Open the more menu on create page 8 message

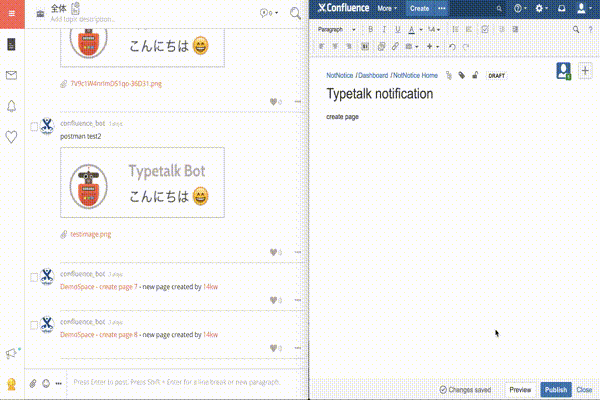point(298,348)
